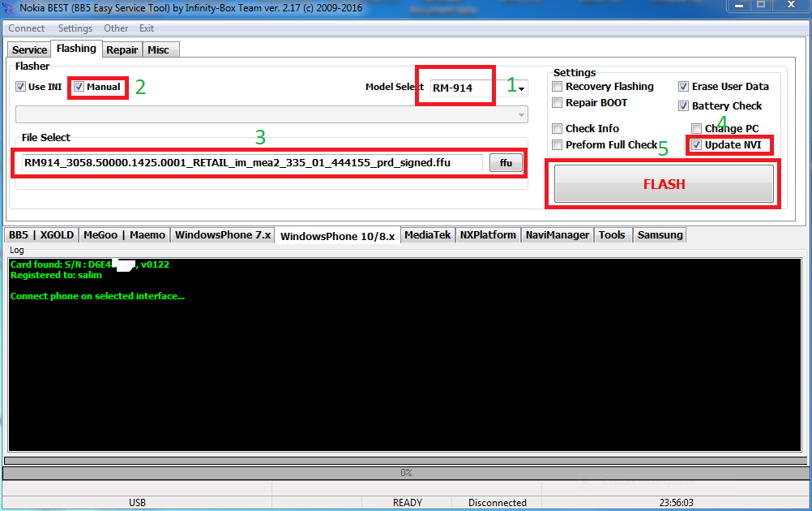Select WindowsPhone 10/8.x tab
The height and width of the screenshot is (511, 812).
(x=338, y=236)
